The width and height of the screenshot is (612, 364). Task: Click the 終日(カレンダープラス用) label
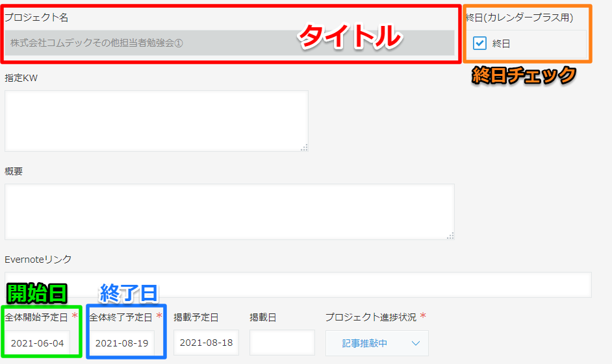[520, 18]
